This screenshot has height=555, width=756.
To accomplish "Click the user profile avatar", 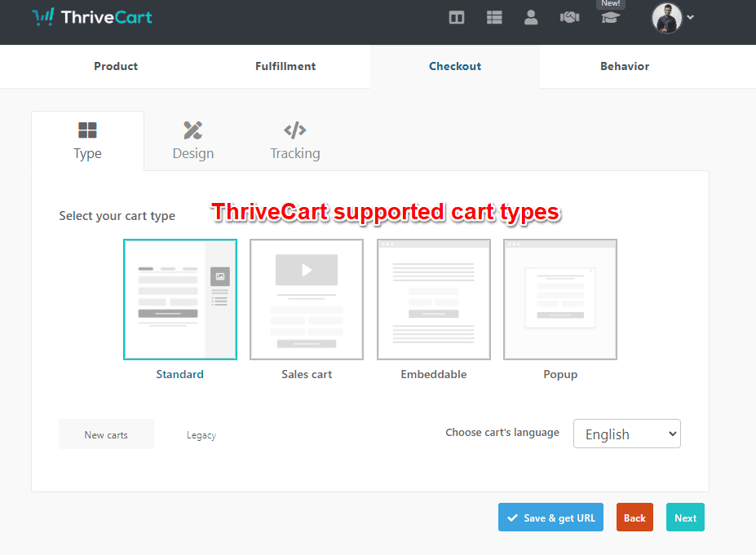I will [667, 18].
